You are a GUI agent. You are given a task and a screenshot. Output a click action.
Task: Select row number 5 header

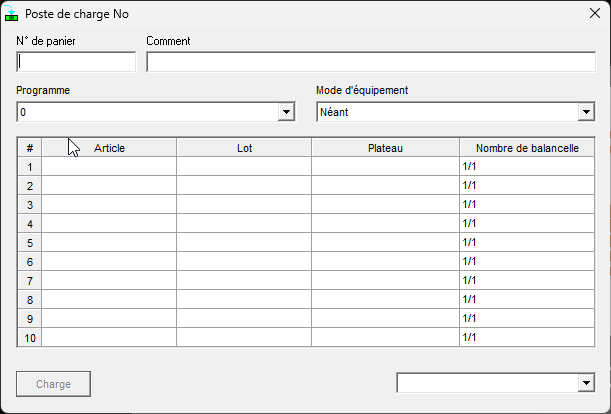pyautogui.click(x=30, y=243)
